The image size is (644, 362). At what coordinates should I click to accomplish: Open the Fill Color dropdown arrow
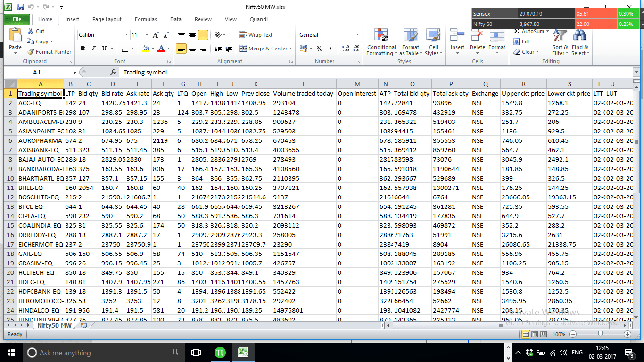pyautogui.click(x=153, y=49)
